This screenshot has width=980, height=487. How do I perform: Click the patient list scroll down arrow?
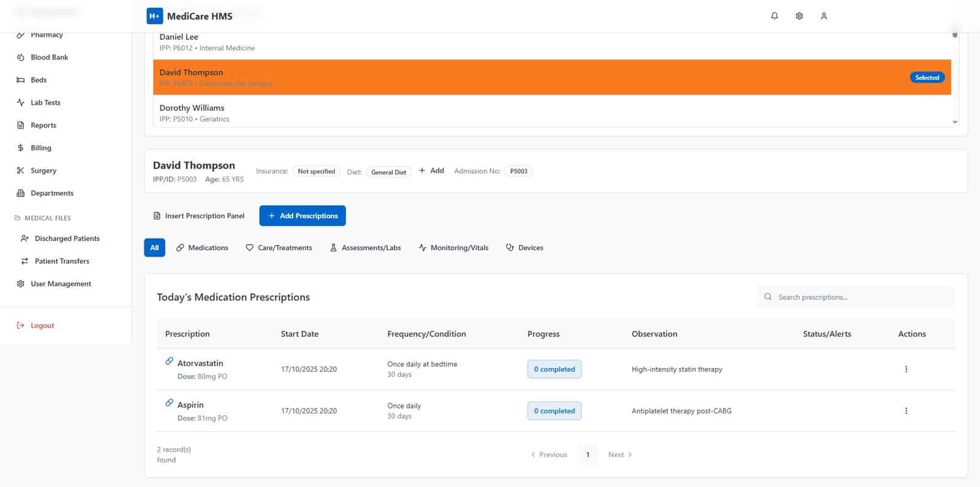[x=955, y=123]
